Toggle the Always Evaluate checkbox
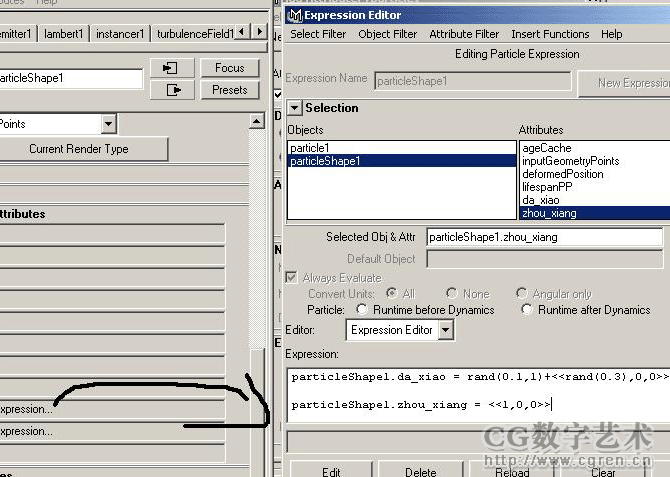 point(291,278)
